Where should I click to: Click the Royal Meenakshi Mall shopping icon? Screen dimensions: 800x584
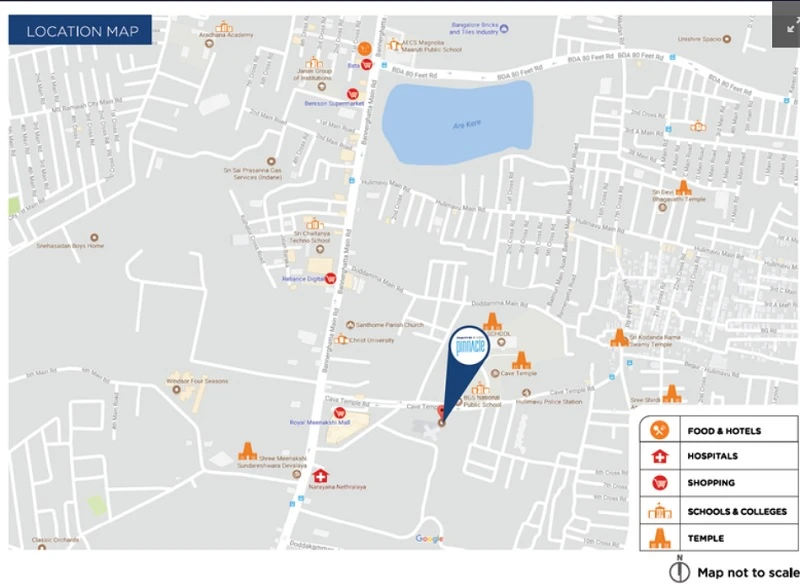click(x=339, y=413)
